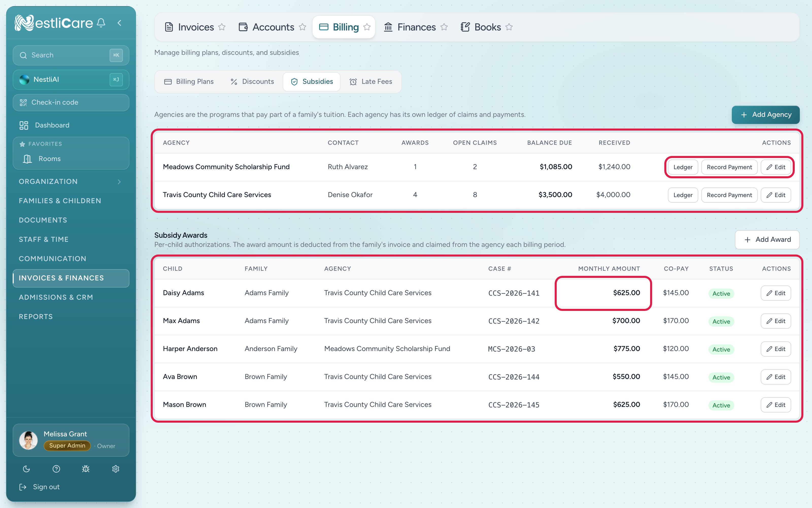Open Rooms from Favorites

pyautogui.click(x=71, y=159)
